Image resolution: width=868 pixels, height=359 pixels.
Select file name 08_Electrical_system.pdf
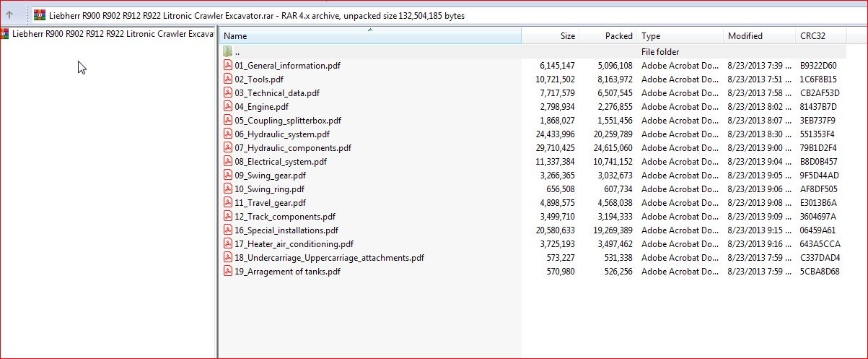(281, 162)
